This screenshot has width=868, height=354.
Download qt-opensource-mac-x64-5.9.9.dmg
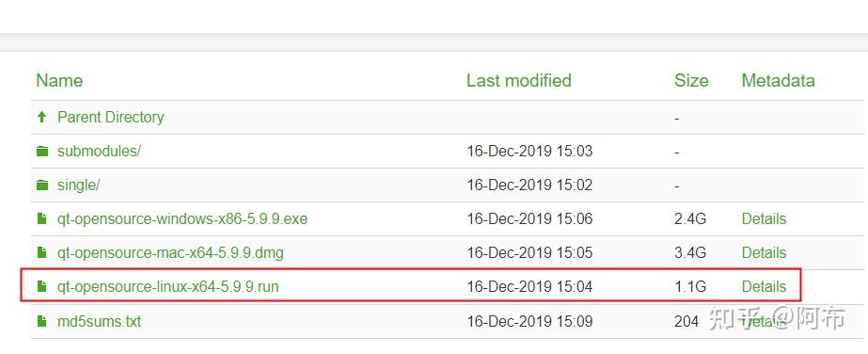[170, 252]
